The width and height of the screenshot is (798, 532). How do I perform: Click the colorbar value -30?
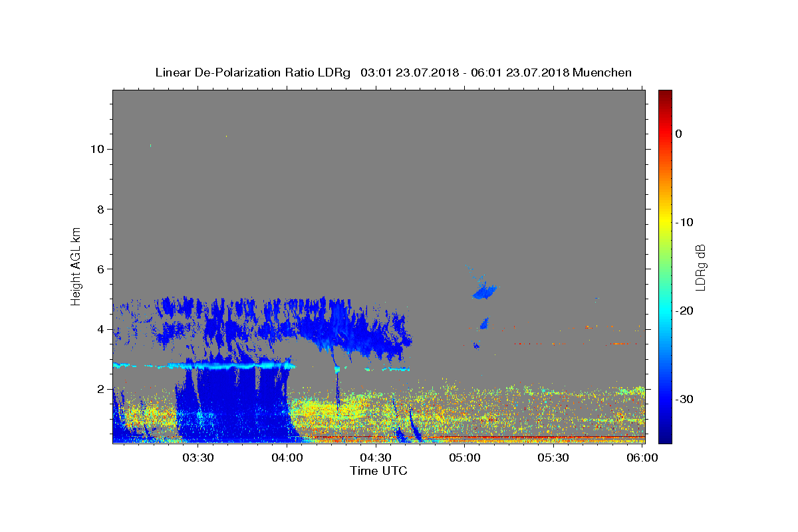click(x=684, y=399)
